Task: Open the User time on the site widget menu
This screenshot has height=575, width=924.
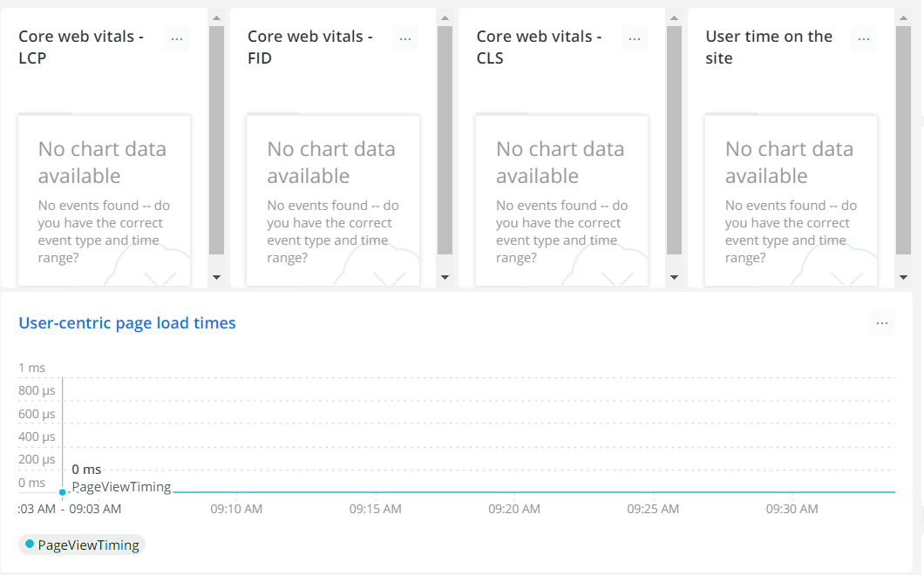Action: point(864,38)
